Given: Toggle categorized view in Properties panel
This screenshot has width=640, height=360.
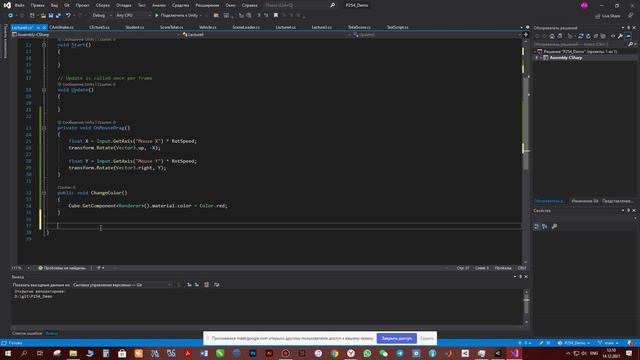Looking at the screenshot, I should click(x=536, y=226).
